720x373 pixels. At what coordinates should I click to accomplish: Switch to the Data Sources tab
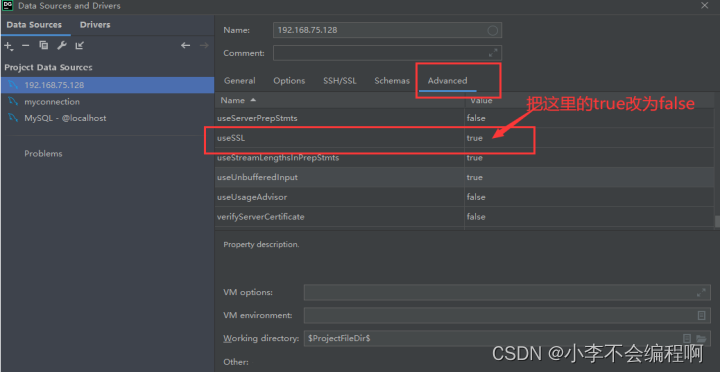pyautogui.click(x=34, y=25)
